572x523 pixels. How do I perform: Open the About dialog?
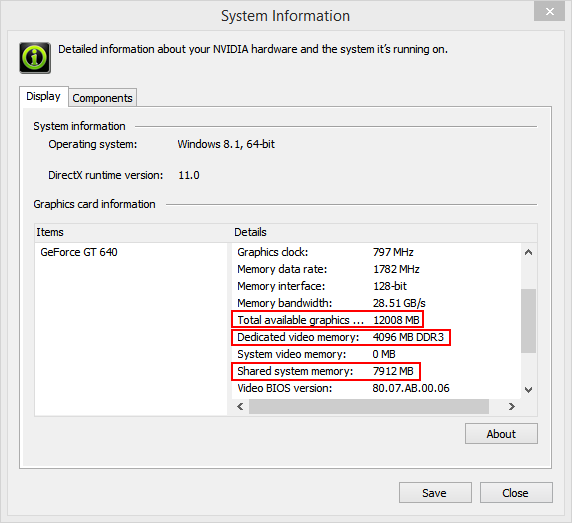click(501, 434)
